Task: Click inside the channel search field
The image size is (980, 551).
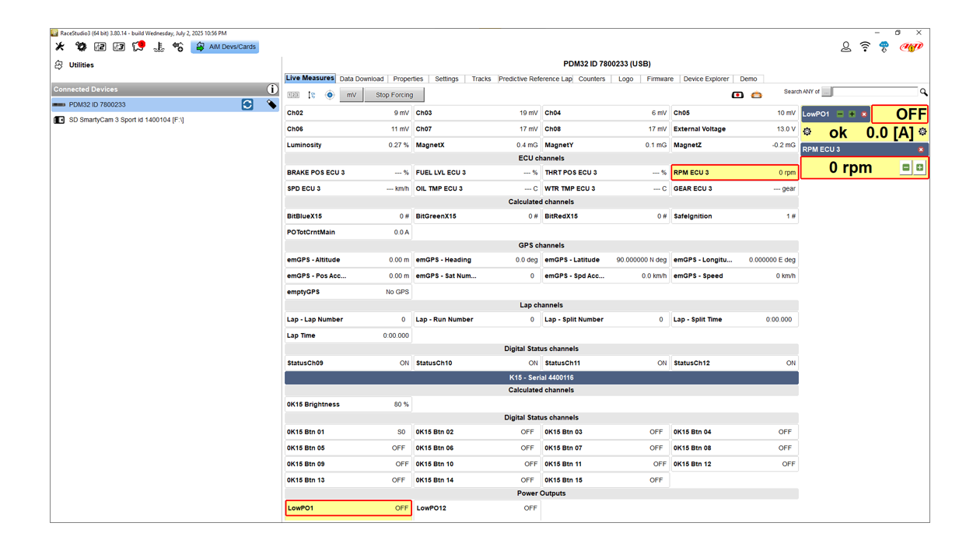Action: (875, 92)
